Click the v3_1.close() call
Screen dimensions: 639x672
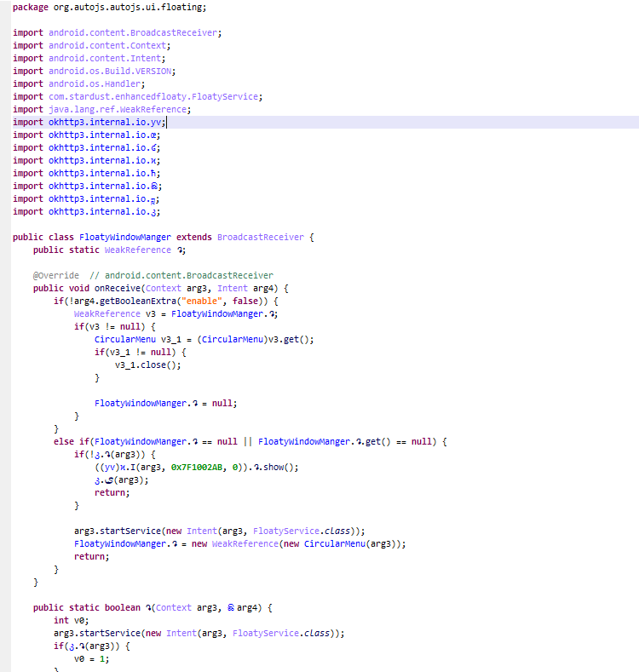coord(148,365)
